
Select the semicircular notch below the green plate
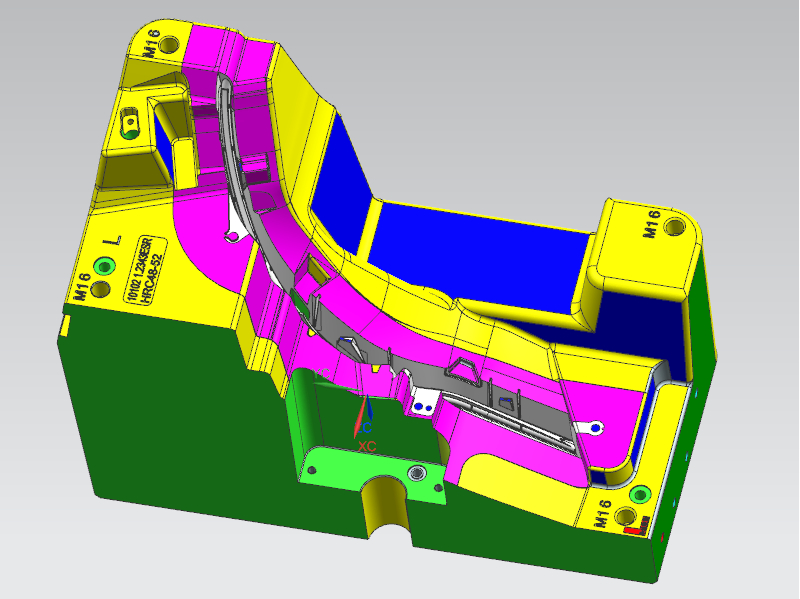(x=387, y=506)
